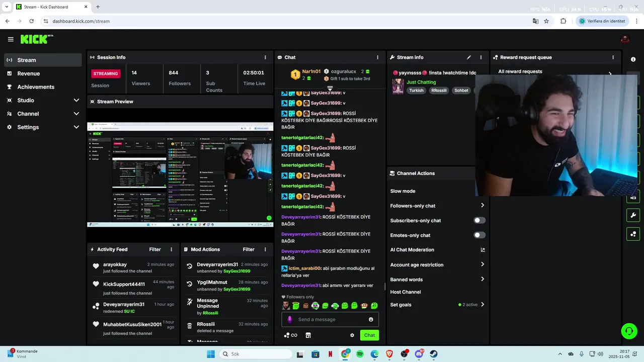
Task: Click the Nar1n01 top gifter name
Action: (x=311, y=71)
